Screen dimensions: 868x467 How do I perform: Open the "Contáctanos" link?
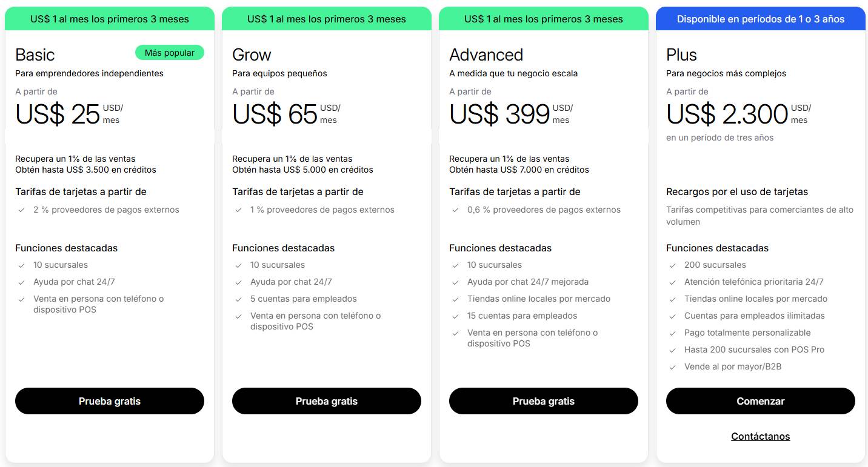coord(760,436)
